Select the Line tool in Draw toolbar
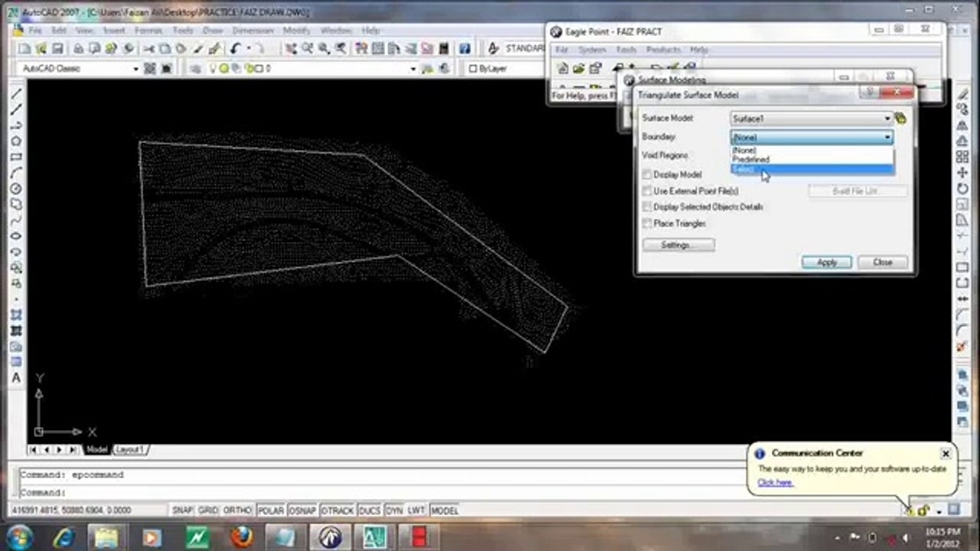Viewport: 980px width, 551px height. coord(16,94)
